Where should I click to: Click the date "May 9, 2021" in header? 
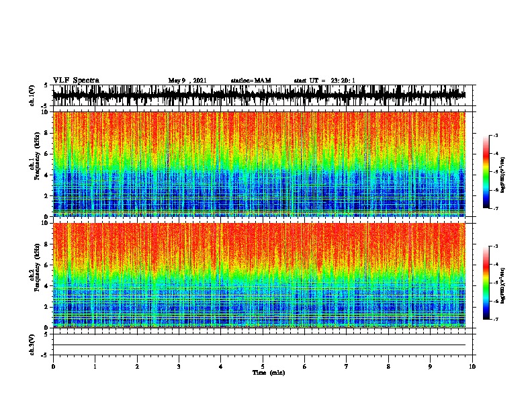point(187,81)
